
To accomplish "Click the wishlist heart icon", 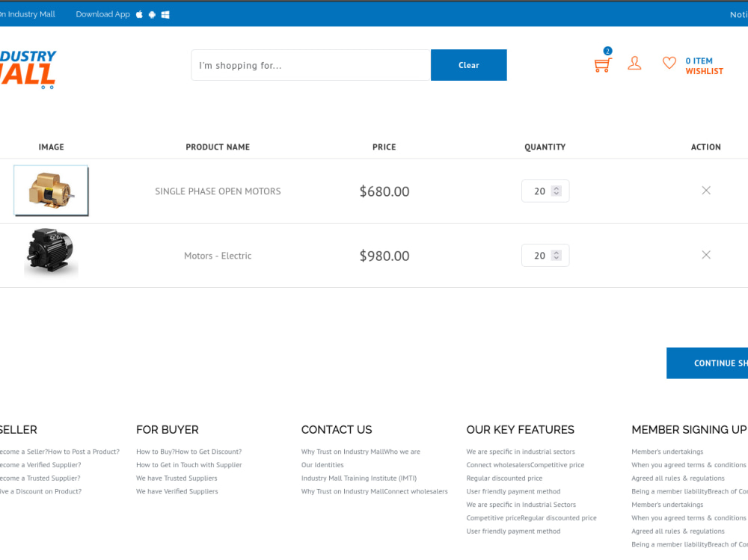I will 669,63.
